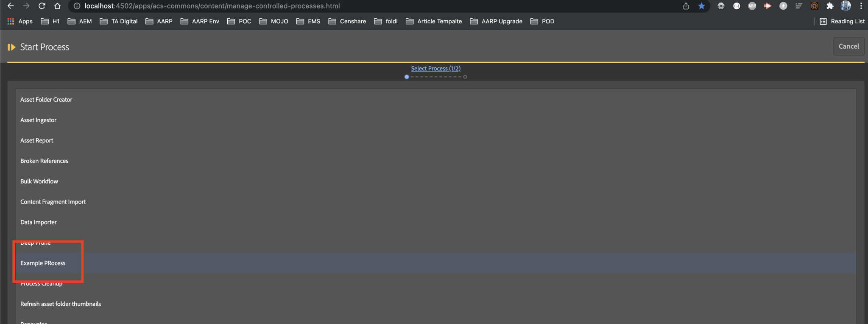The height and width of the screenshot is (324, 868).
Task: Expand the TA Digital bookmark folder
Action: (x=119, y=21)
